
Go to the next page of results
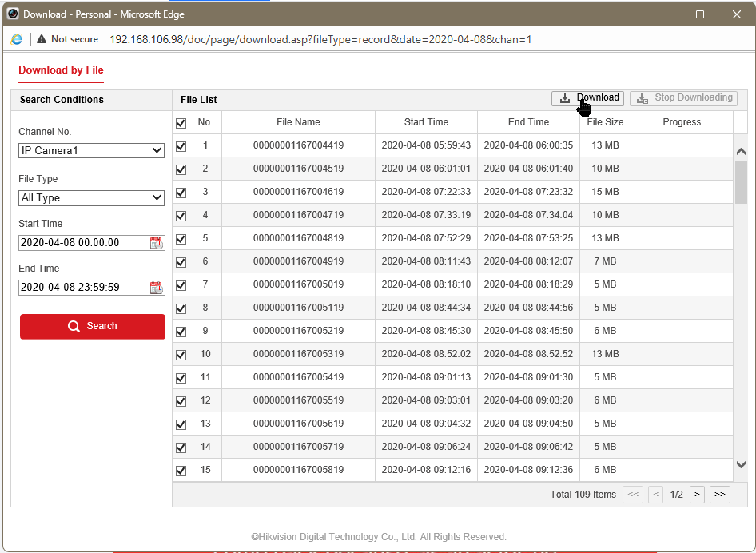click(x=697, y=495)
